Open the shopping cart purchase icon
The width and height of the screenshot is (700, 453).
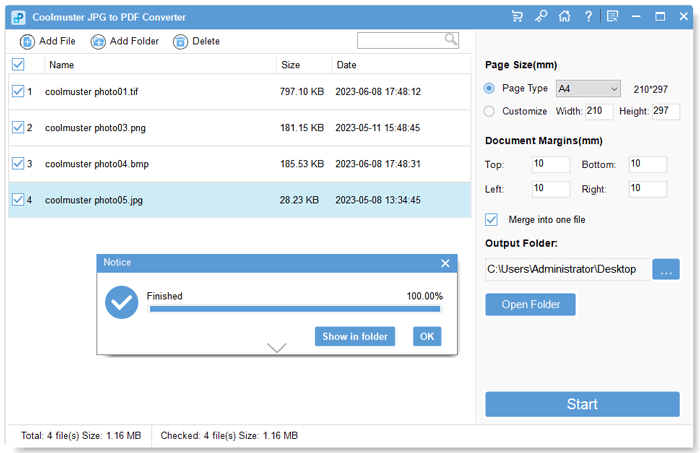pyautogui.click(x=517, y=17)
